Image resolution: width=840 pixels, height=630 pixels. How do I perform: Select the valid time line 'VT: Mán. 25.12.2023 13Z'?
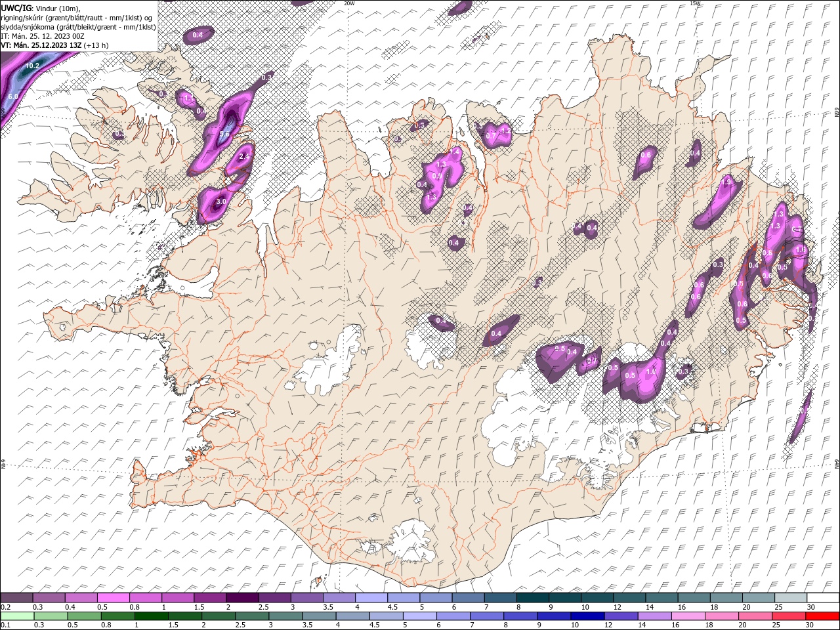(x=42, y=45)
